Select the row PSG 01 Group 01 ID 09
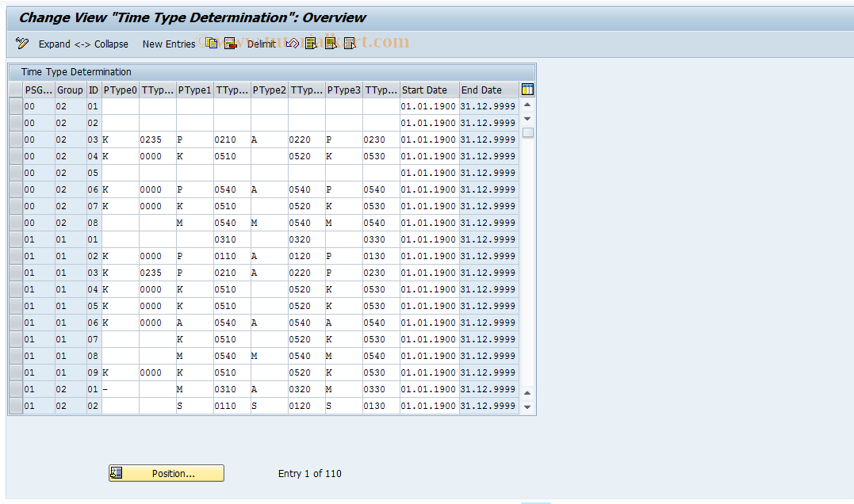Screen dimensions: 854x504 tap(16, 372)
